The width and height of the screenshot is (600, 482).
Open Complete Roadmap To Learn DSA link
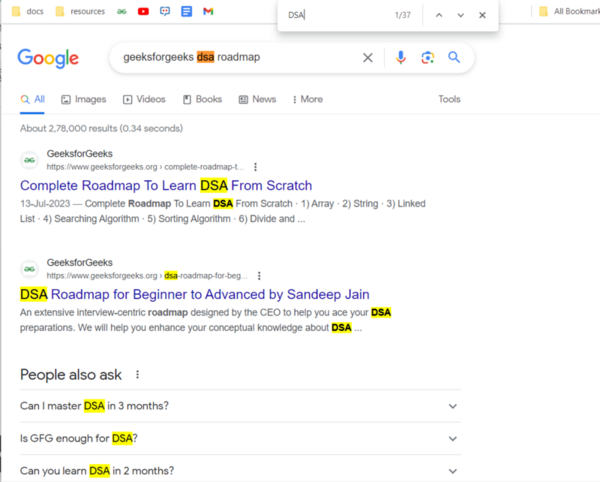click(166, 186)
